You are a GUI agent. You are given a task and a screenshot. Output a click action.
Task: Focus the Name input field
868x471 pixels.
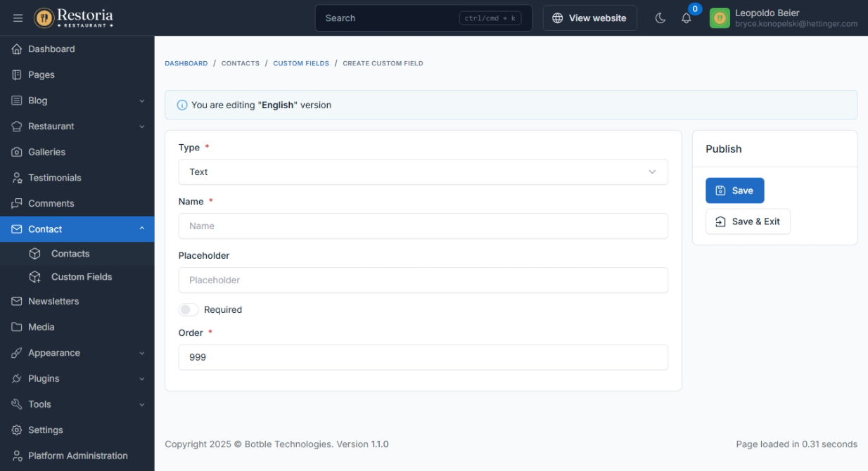(x=423, y=226)
